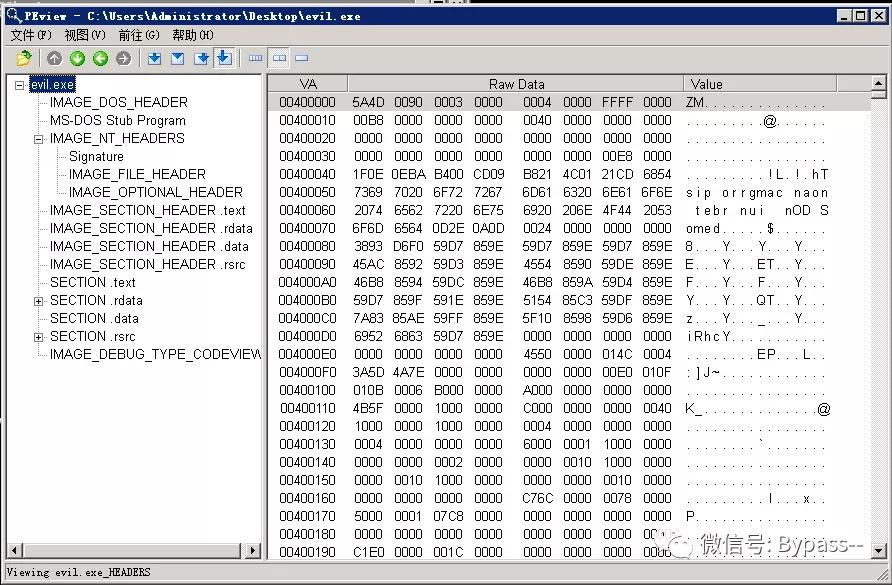Click the hex view scroll-down arrow
The image size is (892, 585).
(878, 550)
